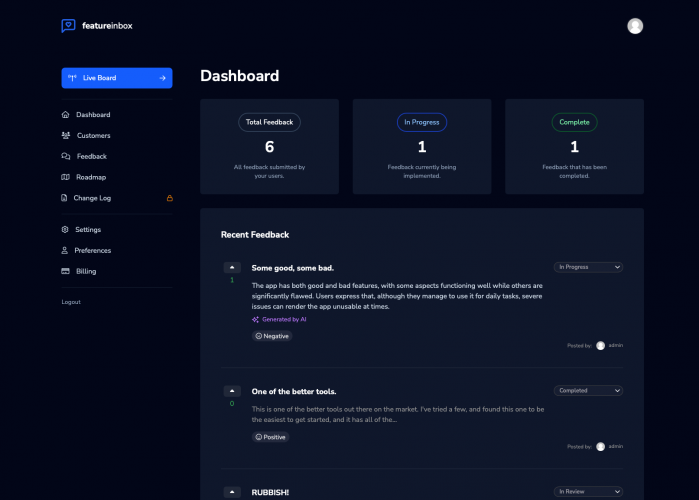Upvote the 'Some good, some bad.' feedback

[232, 267]
